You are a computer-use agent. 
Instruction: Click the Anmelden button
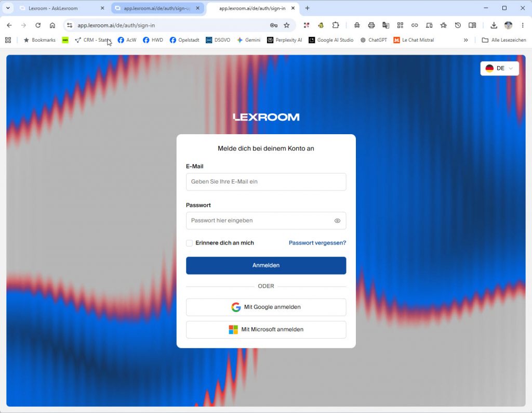tap(266, 265)
